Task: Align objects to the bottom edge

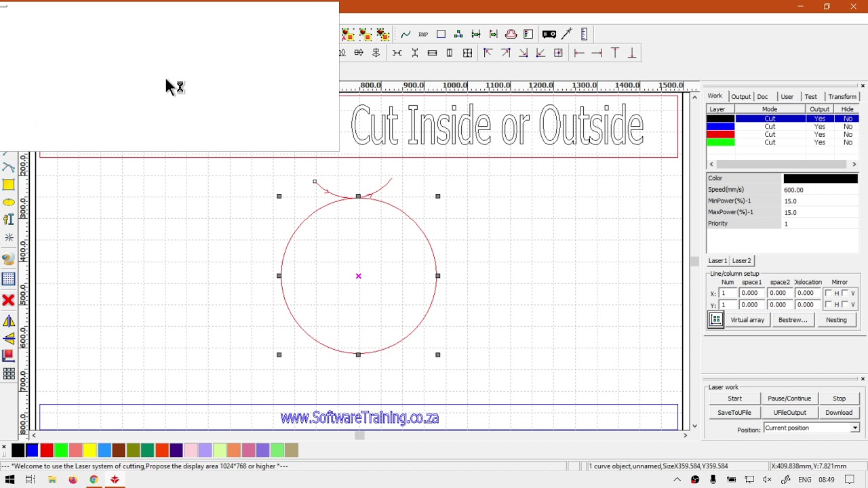Action: pyautogui.click(x=632, y=53)
